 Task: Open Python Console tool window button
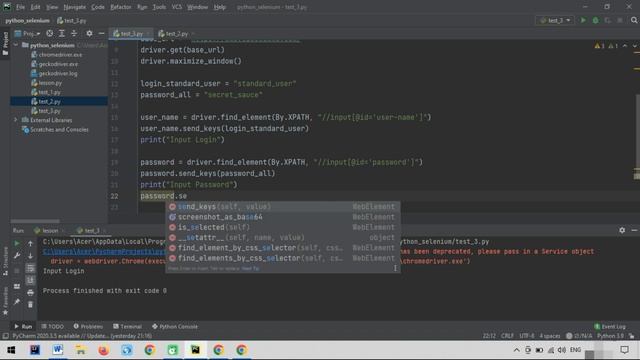[x=175, y=327]
